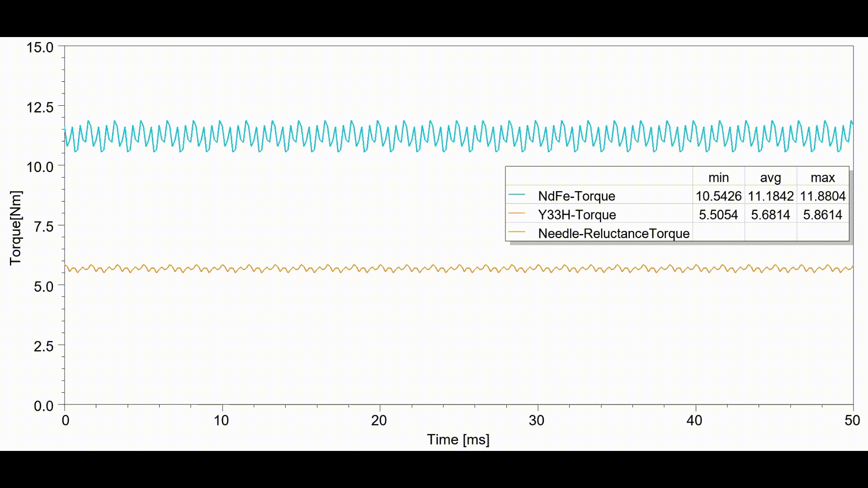Click the NdFe-Torque min value 10.5426
868x488 pixels.
pyautogui.click(x=718, y=196)
